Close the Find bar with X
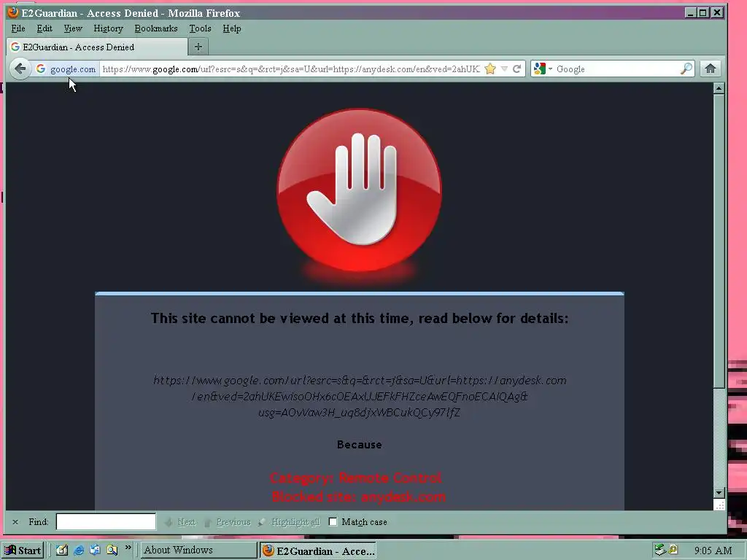The image size is (747, 560). [15, 522]
